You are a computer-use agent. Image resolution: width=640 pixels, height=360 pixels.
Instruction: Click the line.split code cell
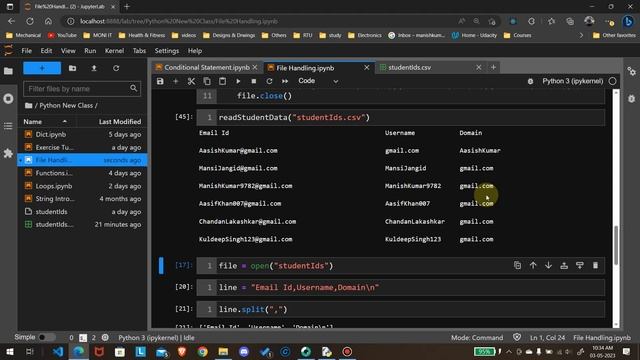(x=400, y=309)
